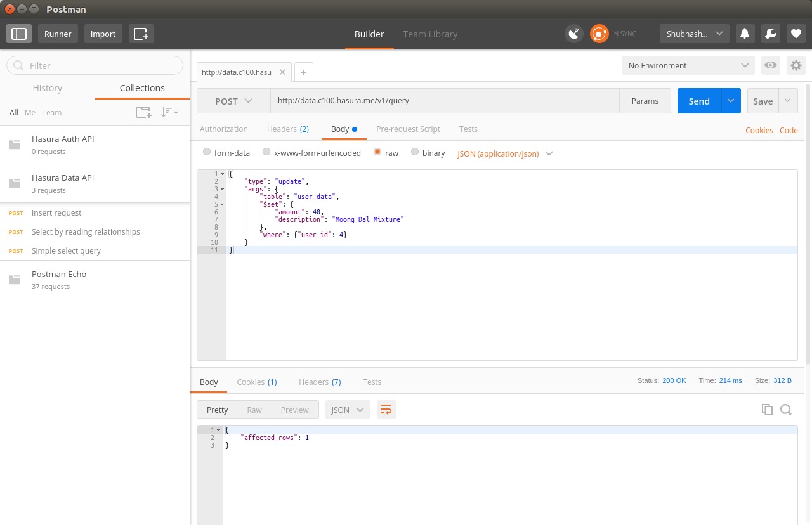Open the request Tests tab
The image size is (812, 525).
click(468, 129)
